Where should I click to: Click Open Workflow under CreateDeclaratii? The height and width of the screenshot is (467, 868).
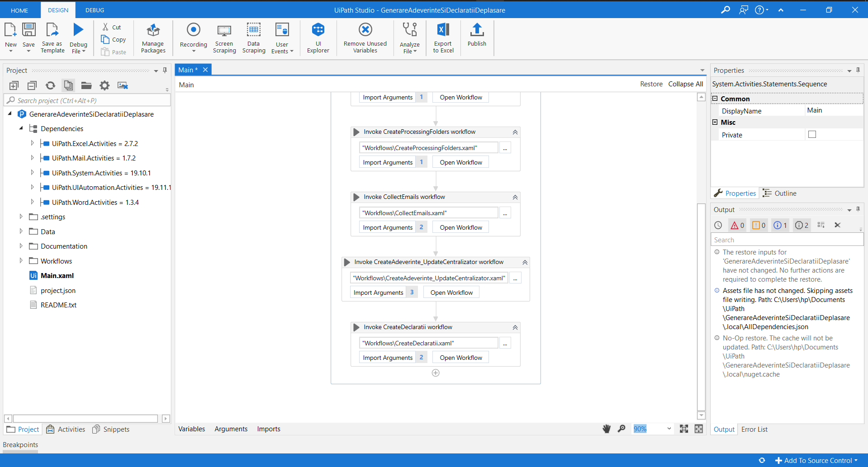[x=460, y=358]
